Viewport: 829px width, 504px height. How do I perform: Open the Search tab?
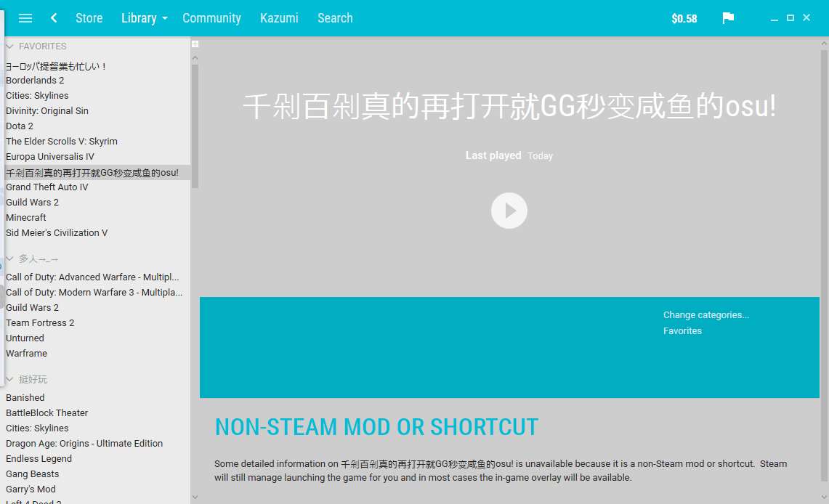pos(335,18)
